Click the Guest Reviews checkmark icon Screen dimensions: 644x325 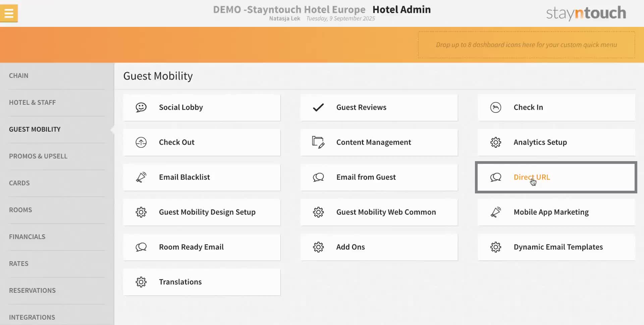[318, 107]
